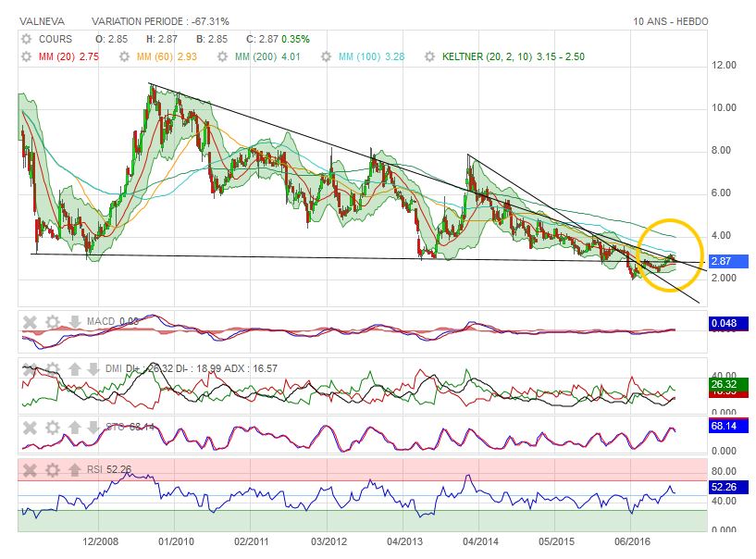
Task: Click the 05/2015 date axis label
Action: point(556,541)
